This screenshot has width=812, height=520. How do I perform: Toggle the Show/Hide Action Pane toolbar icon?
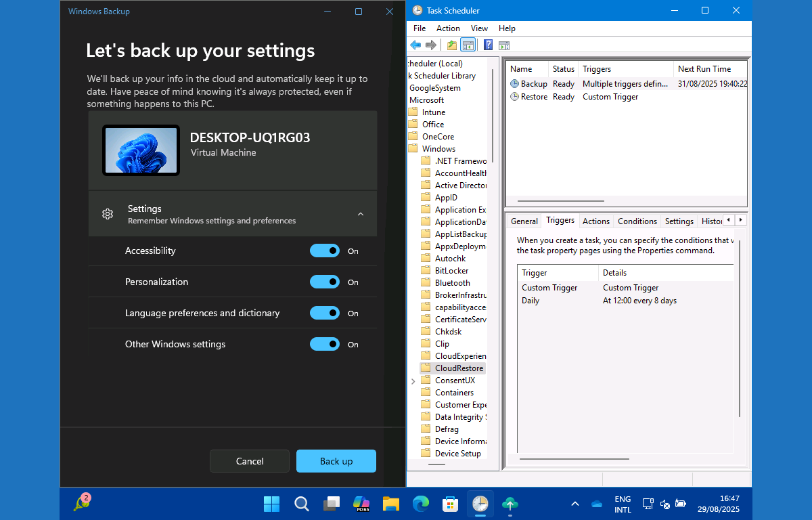[503, 45]
